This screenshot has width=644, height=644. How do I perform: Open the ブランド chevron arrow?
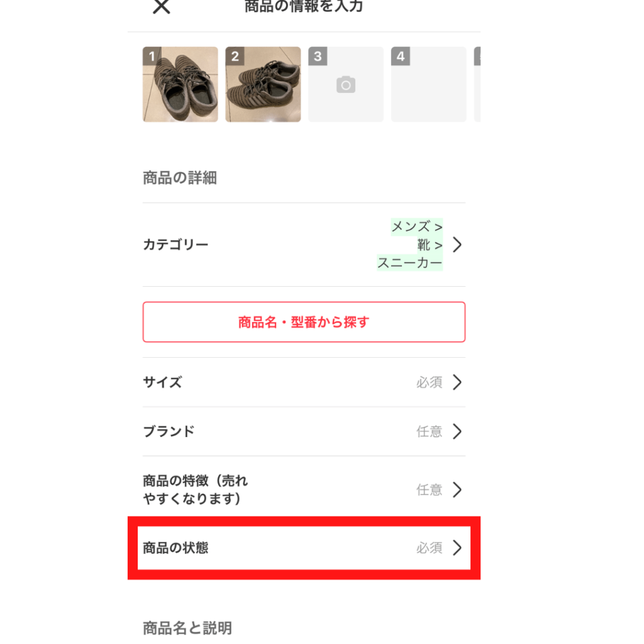(x=457, y=431)
